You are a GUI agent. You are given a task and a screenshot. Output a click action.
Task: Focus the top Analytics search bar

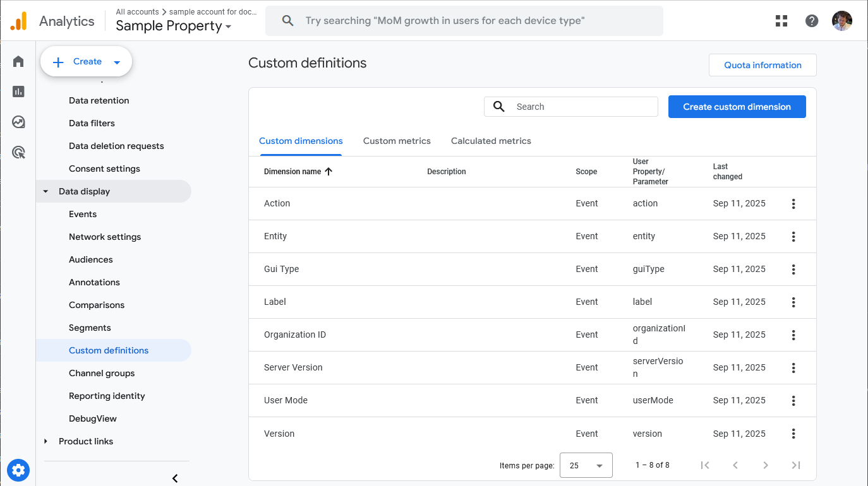click(464, 21)
